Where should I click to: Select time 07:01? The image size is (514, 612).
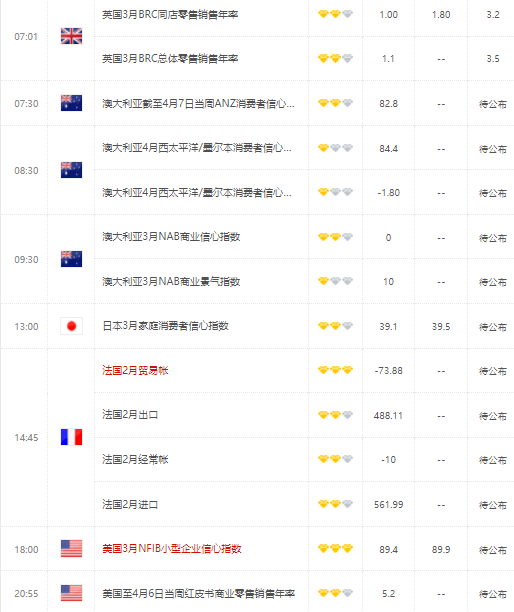coord(26,37)
